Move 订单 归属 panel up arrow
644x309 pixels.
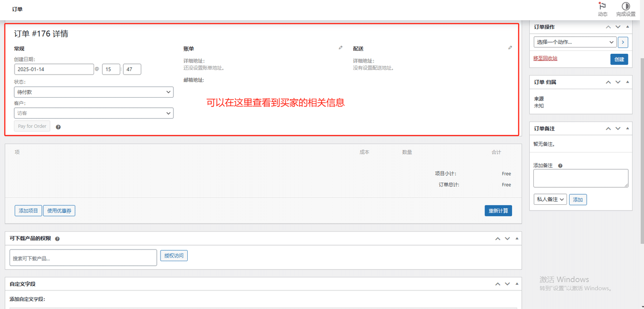pyautogui.click(x=608, y=82)
